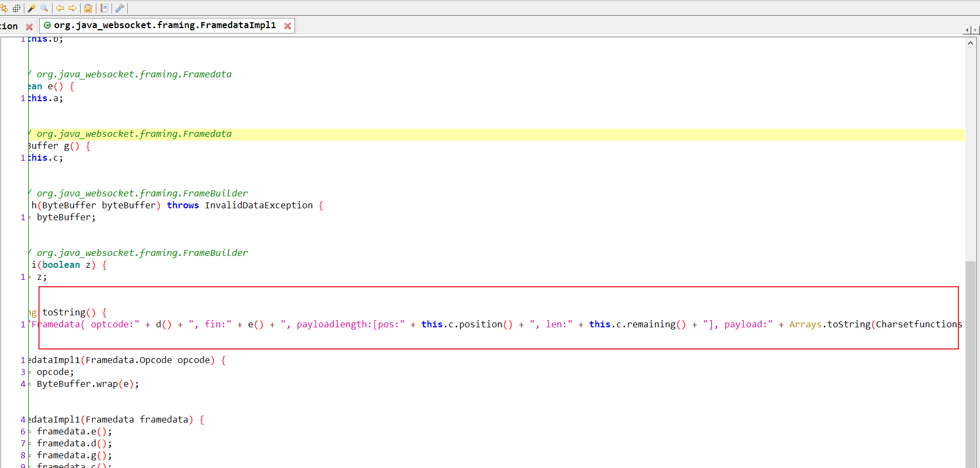Click the 'z;' statement line
The height and width of the screenshot is (468, 980).
[42, 276]
